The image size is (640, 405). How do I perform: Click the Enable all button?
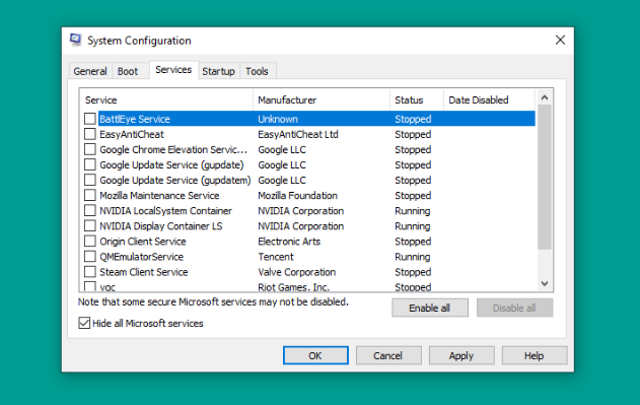tap(430, 308)
